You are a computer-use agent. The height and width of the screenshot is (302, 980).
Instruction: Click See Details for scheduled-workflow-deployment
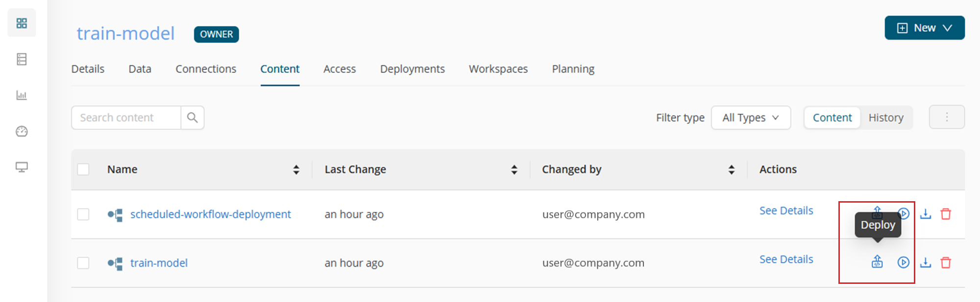786,210
